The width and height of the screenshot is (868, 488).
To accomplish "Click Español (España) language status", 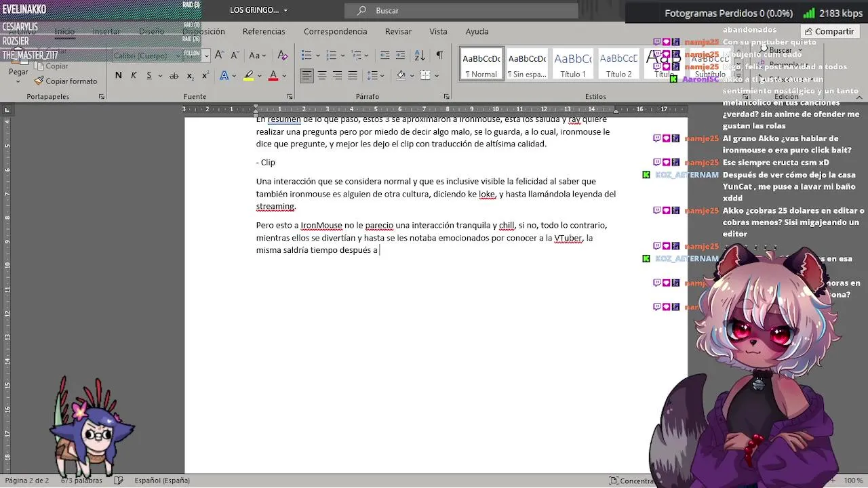I will (162, 481).
